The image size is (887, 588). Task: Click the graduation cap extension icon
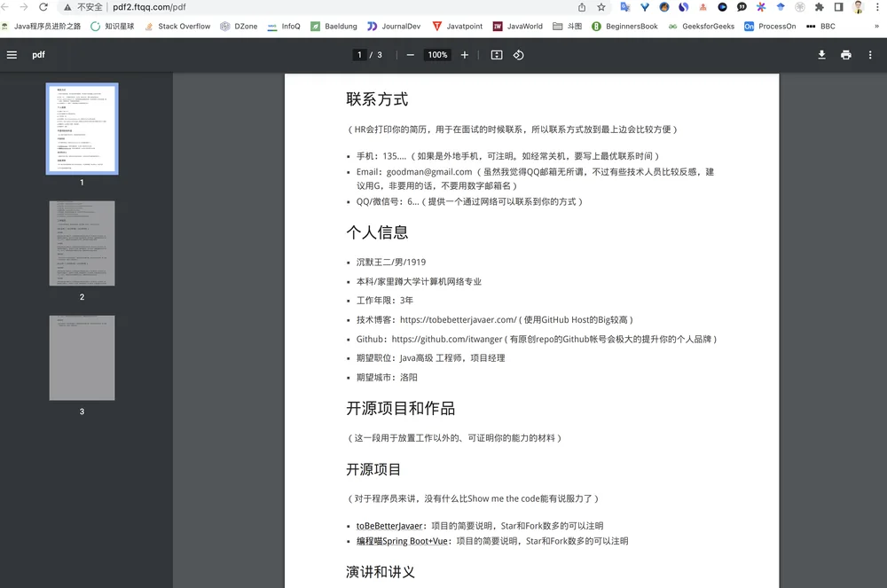click(x=781, y=7)
